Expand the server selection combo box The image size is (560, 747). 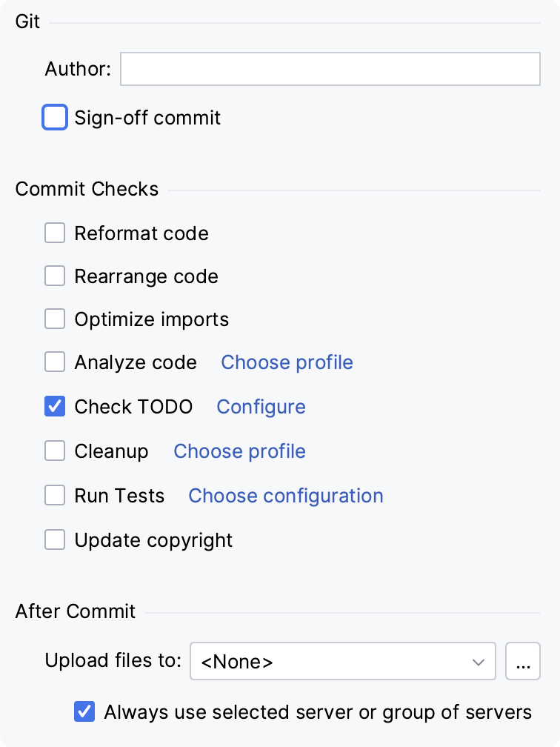point(479,661)
